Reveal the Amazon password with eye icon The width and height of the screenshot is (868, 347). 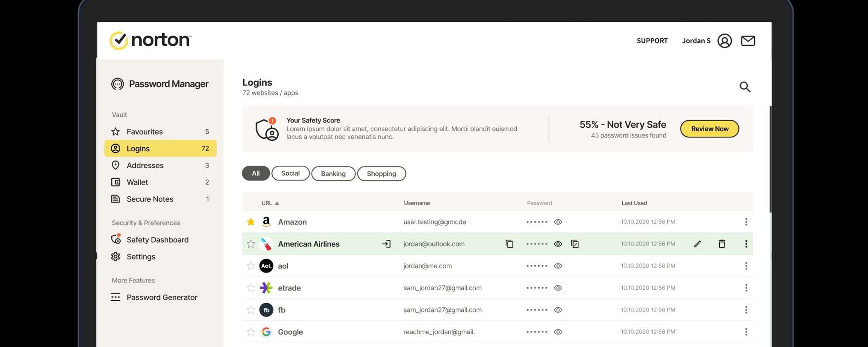click(x=558, y=222)
